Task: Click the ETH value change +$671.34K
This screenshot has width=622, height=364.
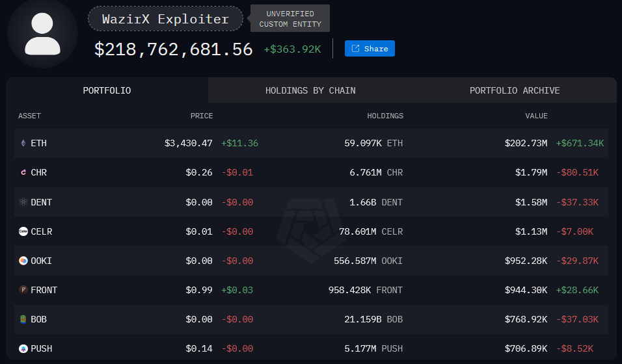Action: click(580, 143)
